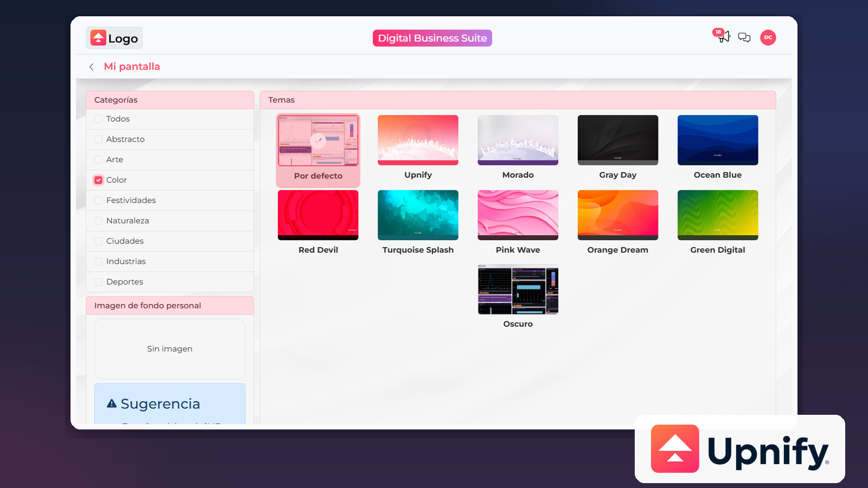This screenshot has height=488, width=868.
Task: Check the Industrias category checkbox
Action: coord(98,261)
